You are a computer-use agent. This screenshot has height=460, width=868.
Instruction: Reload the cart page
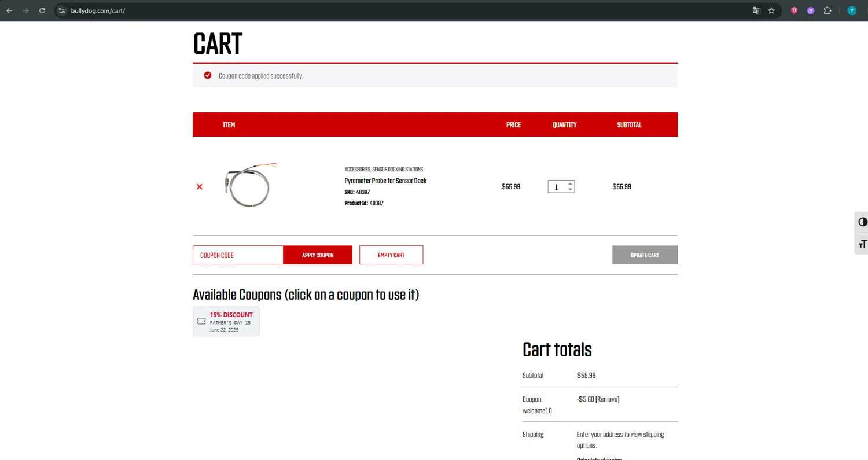(x=42, y=10)
